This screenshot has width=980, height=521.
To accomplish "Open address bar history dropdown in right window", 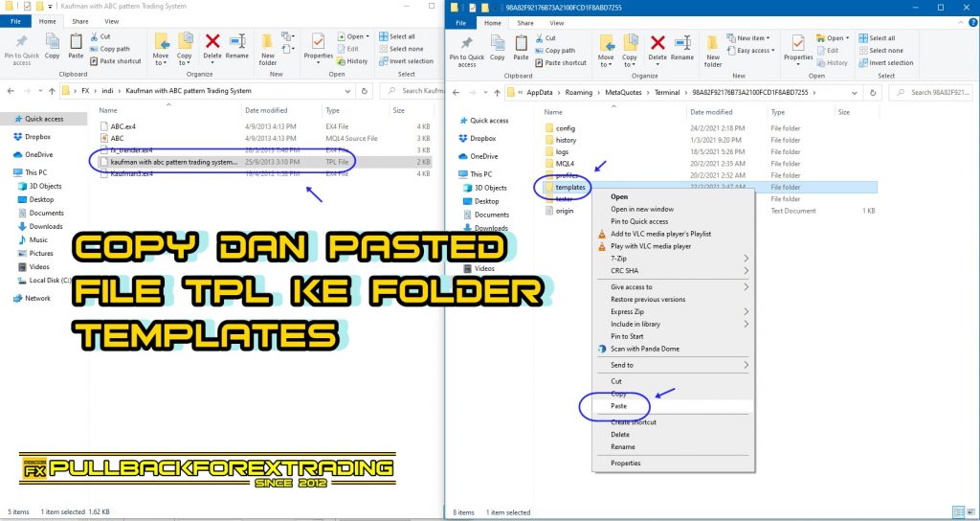I will pos(855,93).
